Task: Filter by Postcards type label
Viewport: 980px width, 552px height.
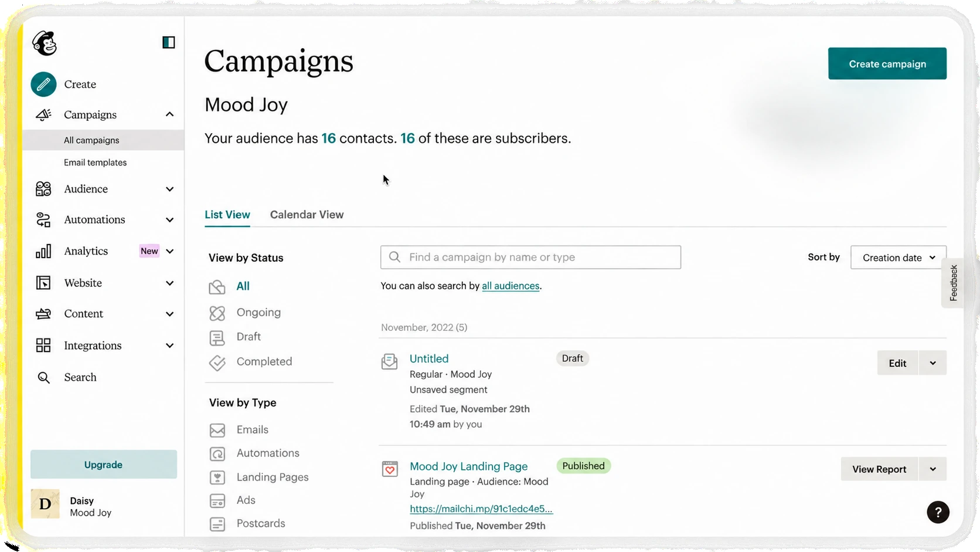Action: [x=261, y=524]
